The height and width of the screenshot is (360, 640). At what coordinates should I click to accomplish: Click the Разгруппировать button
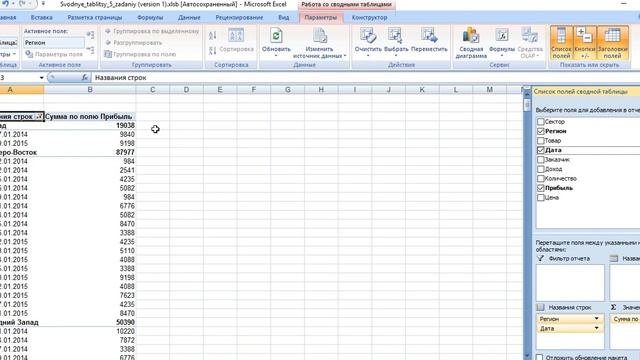pos(134,43)
